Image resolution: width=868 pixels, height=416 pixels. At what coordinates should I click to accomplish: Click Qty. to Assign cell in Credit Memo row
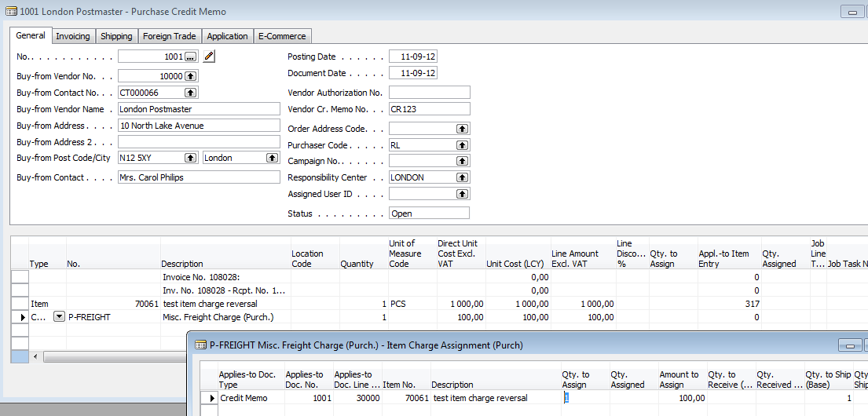pos(584,398)
